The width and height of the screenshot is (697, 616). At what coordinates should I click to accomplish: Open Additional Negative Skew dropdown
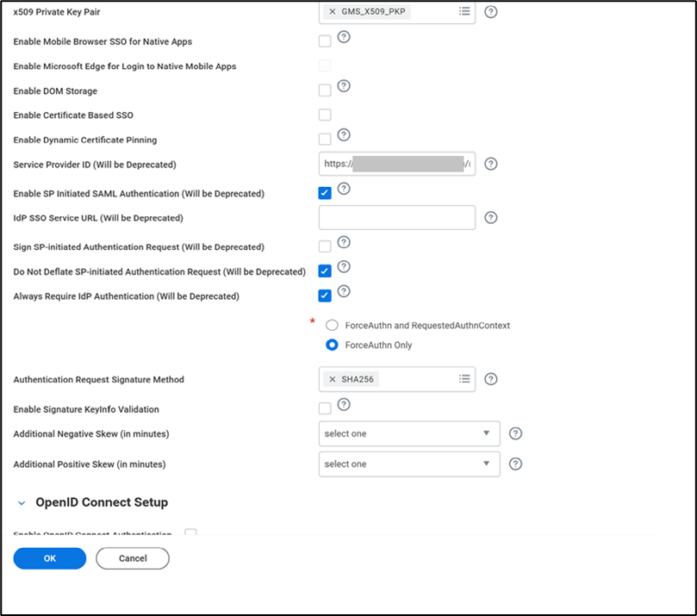(409, 433)
